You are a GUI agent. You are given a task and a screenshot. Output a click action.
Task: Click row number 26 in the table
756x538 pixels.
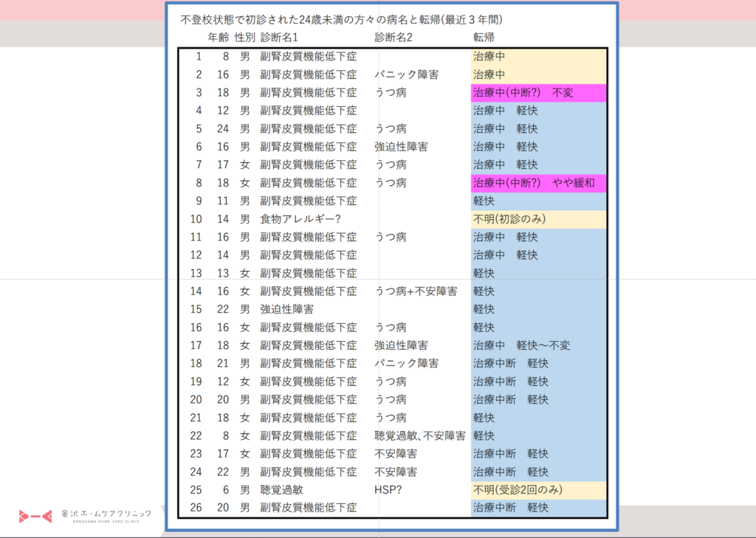pos(195,507)
